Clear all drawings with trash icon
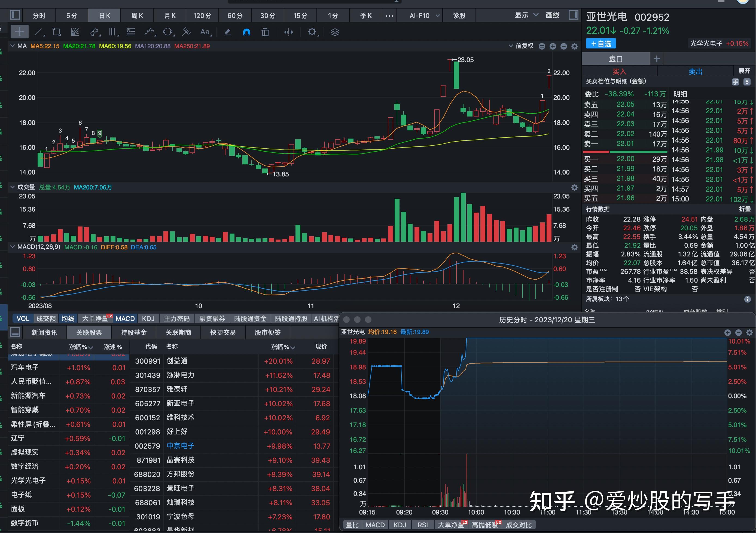756x533 pixels. click(265, 32)
